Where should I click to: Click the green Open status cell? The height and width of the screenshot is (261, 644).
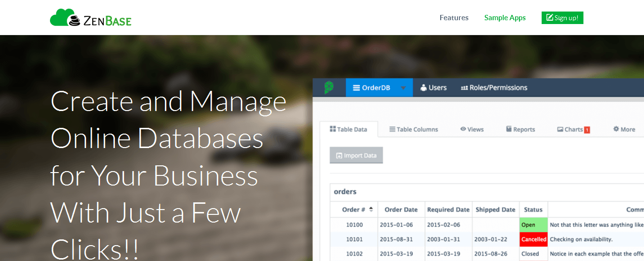pos(533,225)
